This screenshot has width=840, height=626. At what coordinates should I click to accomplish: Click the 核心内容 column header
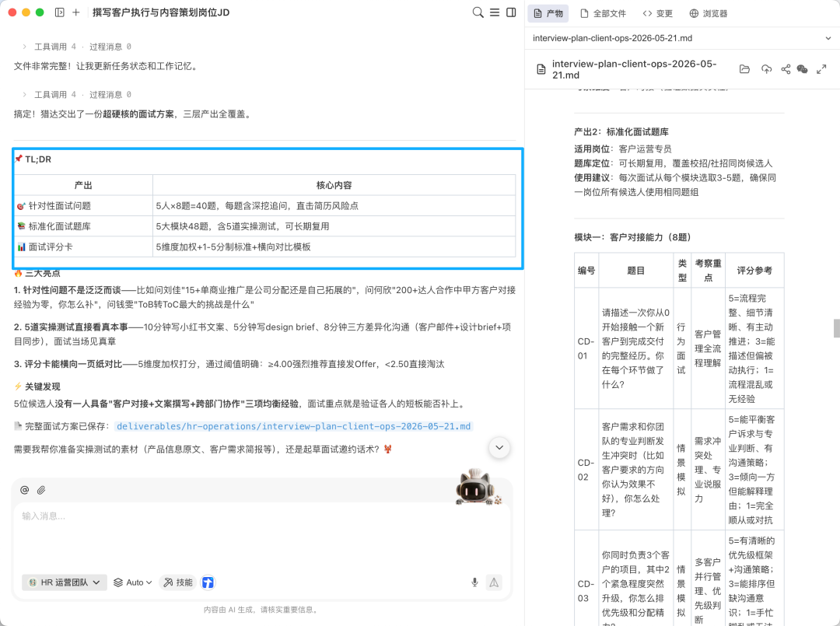coord(334,185)
